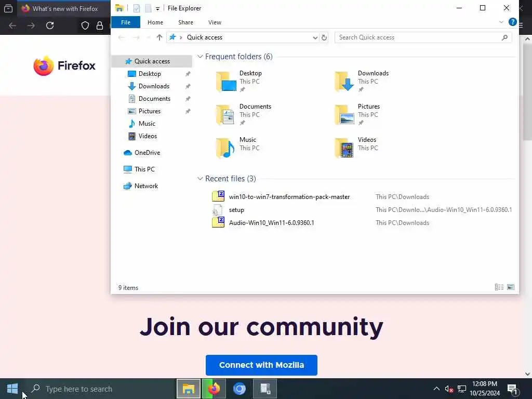Open the Desktop folder tile in Frequent folders
Screen dimensions: 532x399
[239, 82]
